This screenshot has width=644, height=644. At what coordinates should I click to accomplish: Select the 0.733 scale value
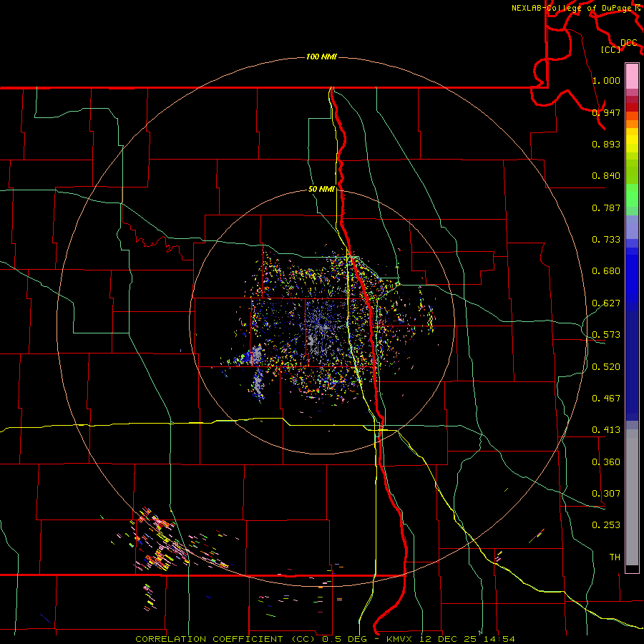click(606, 239)
